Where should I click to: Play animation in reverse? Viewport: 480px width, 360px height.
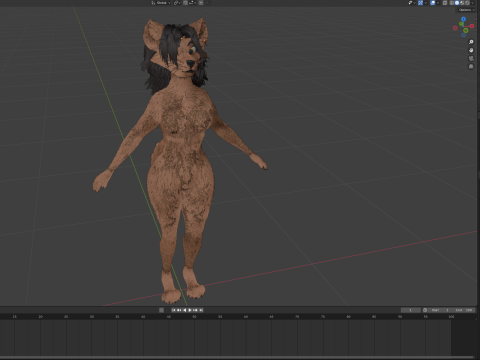[x=185, y=310]
